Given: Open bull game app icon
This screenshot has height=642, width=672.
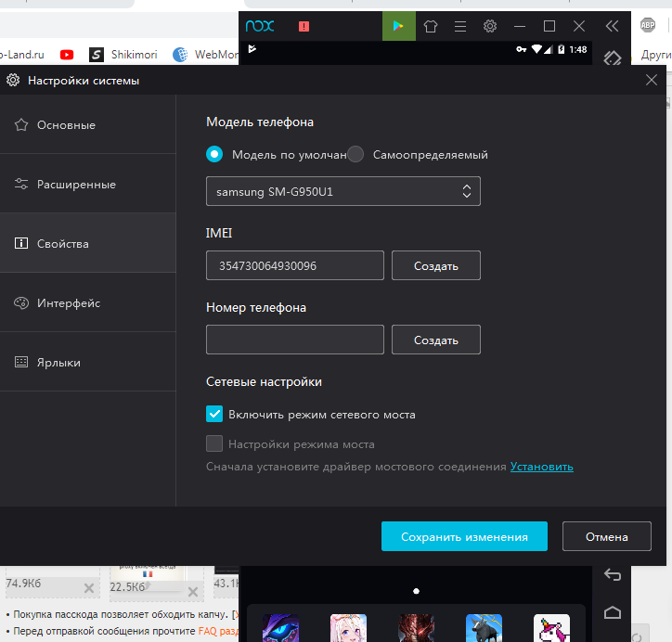Looking at the screenshot, I should 484,628.
